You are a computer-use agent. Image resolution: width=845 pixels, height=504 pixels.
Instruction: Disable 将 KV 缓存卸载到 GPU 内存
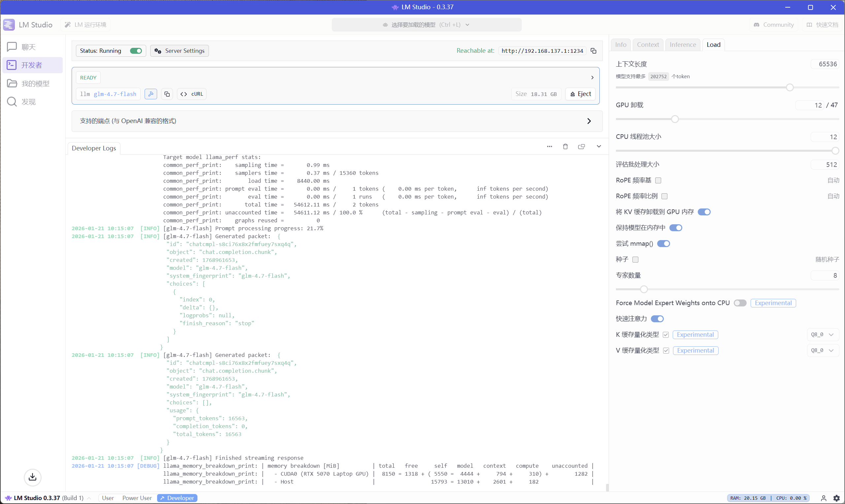click(704, 211)
